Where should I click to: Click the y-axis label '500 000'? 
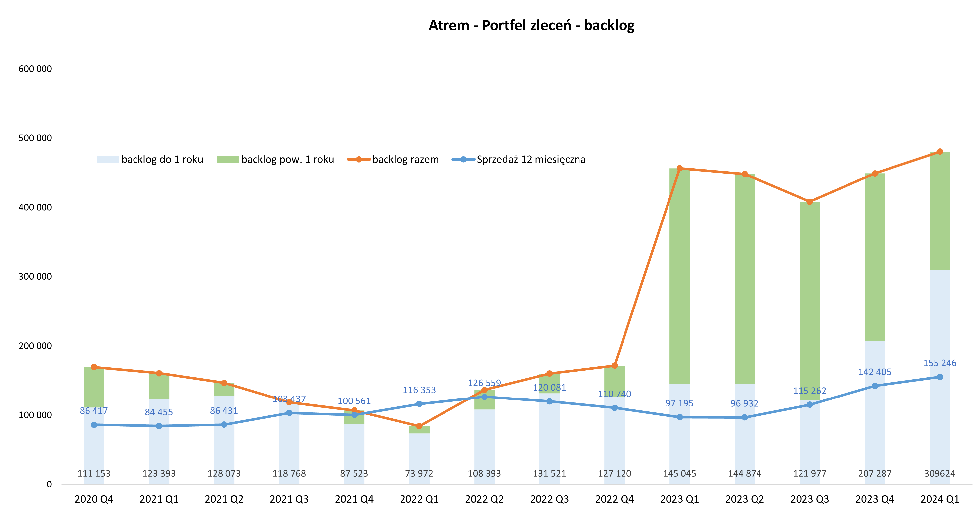tap(35, 138)
